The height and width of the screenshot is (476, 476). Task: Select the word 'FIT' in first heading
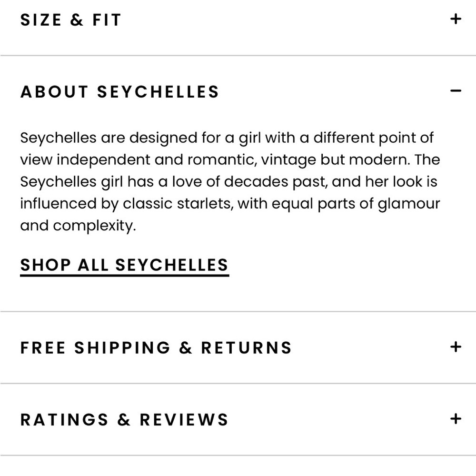coord(107,20)
